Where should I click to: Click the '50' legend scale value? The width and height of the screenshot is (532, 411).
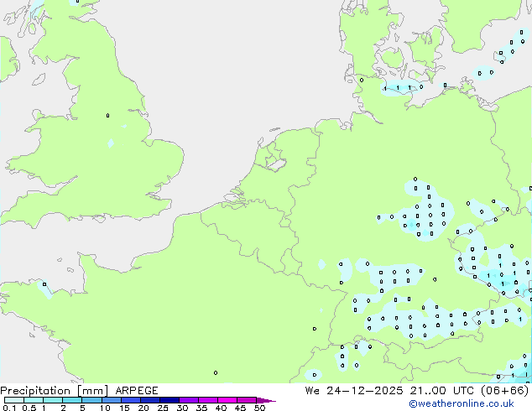click(259, 408)
